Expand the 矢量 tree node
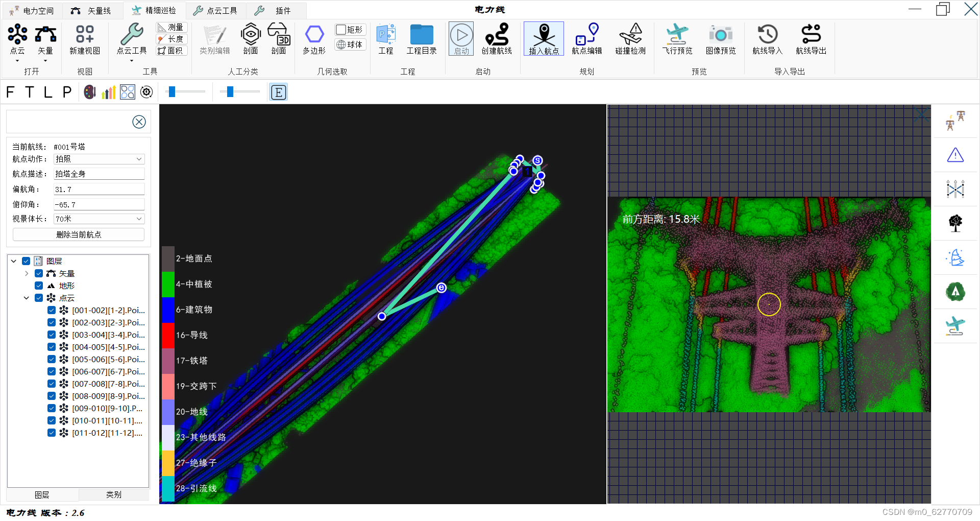Screen dimensions: 980x521 [x=27, y=273]
